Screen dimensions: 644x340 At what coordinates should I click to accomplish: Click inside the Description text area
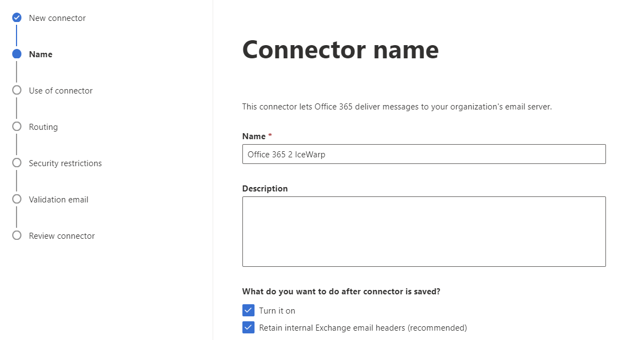click(424, 232)
